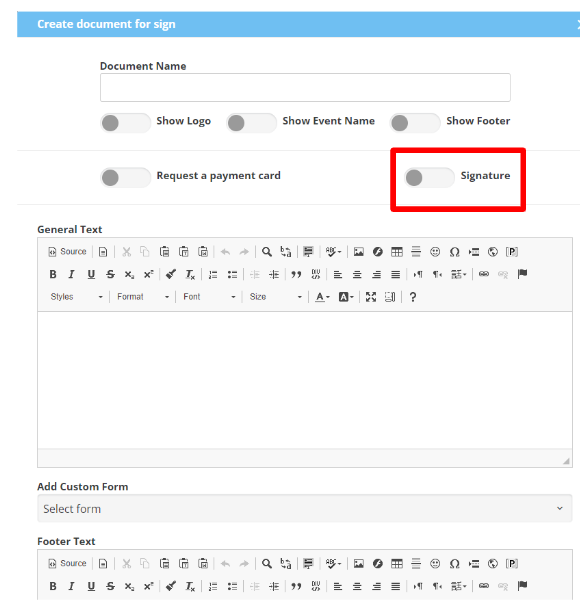The image size is (580, 611).
Task: Toggle Request a payment card switch
Action: point(126,178)
